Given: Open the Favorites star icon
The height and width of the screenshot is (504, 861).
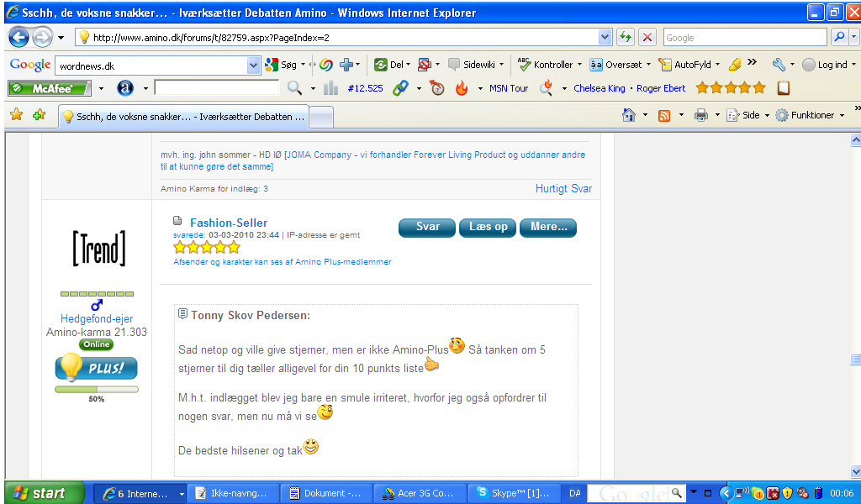Looking at the screenshot, I should [x=16, y=115].
